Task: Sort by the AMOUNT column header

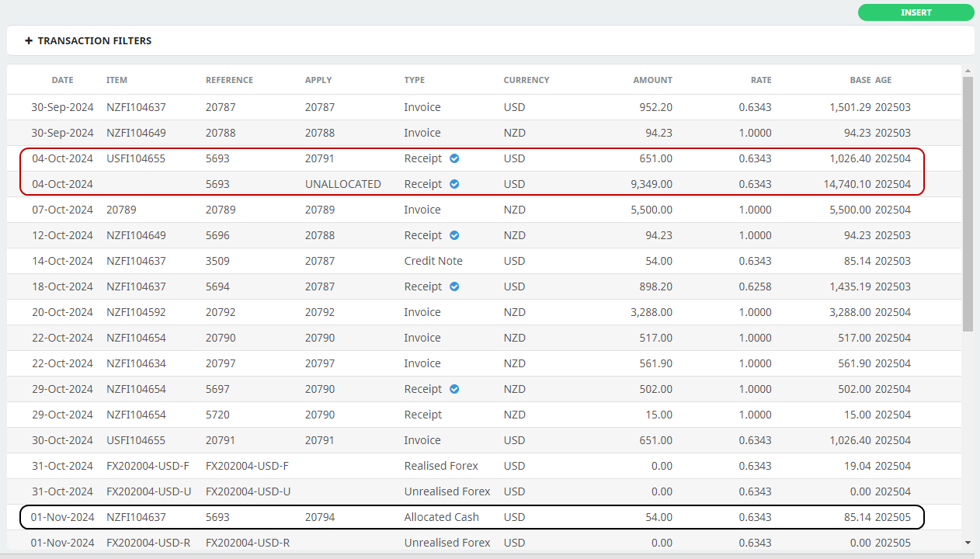Action: pyautogui.click(x=652, y=80)
